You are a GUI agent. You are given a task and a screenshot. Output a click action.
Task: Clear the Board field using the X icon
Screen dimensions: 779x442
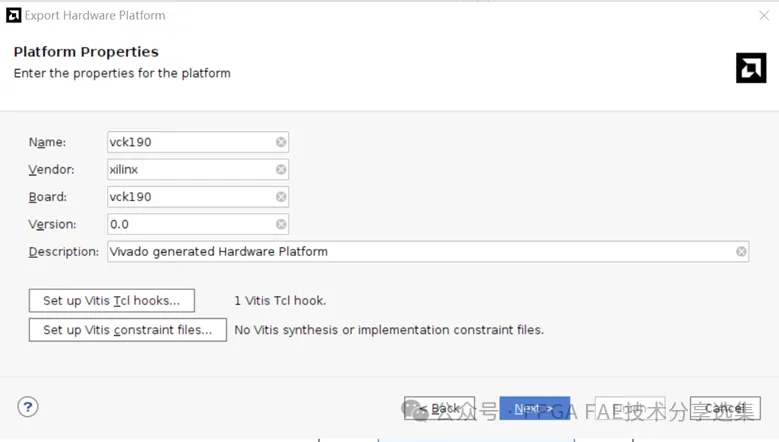pyautogui.click(x=281, y=197)
